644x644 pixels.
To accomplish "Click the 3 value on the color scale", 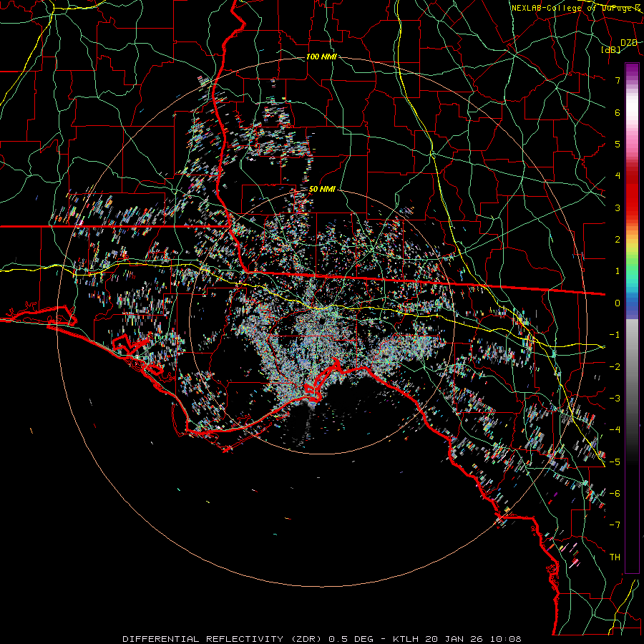I will coord(618,208).
